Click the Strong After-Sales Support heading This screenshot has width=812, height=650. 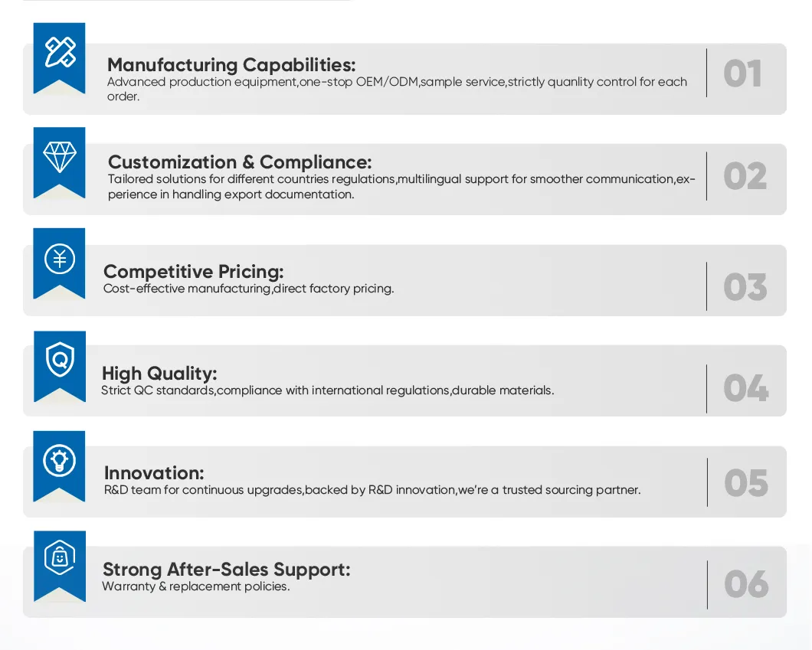coord(226,570)
